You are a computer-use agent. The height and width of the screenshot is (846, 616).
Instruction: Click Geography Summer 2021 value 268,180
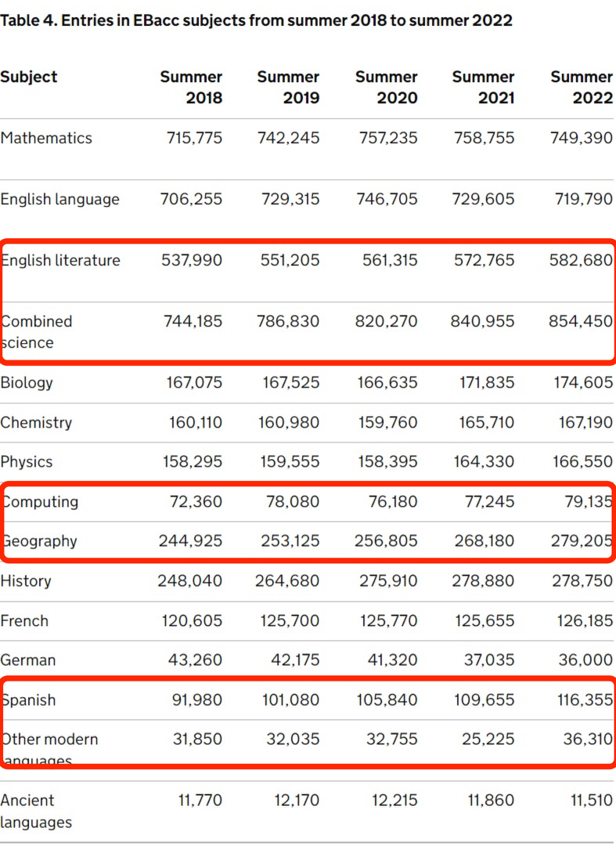484,540
